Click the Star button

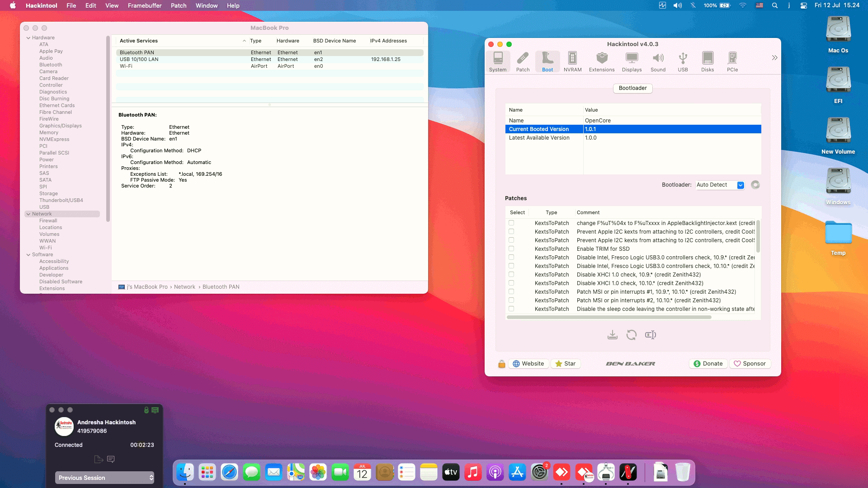[565, 364]
